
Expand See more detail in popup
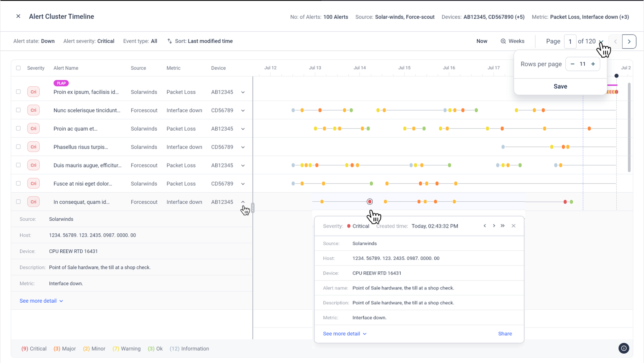(345, 334)
